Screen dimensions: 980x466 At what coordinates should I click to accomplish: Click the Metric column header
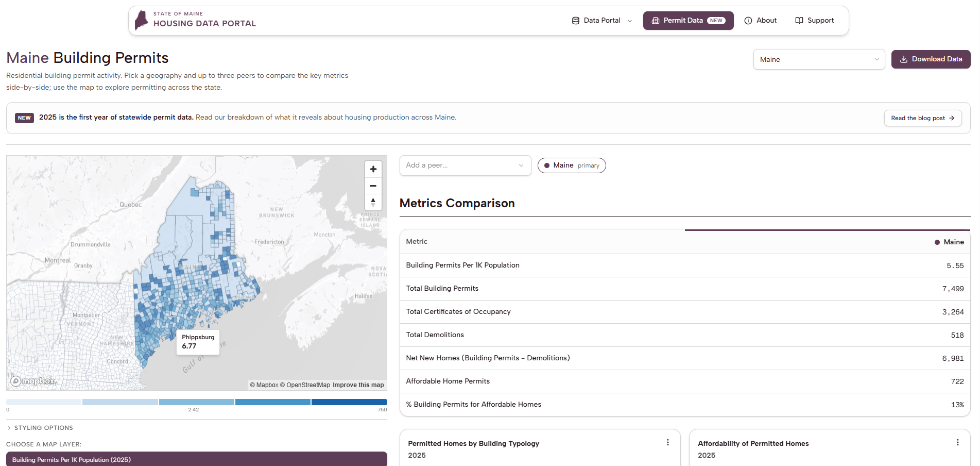[417, 241]
